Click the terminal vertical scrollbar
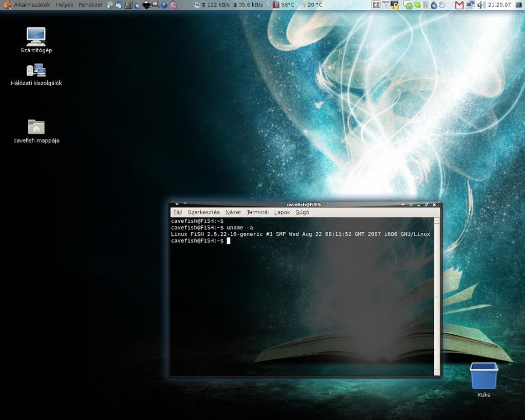 [x=436, y=296]
